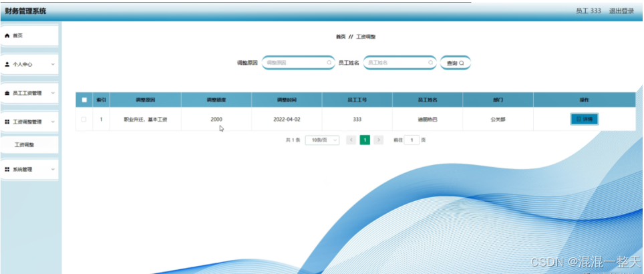Click the grid icon beside 系统管理
Viewport: 644px width, 274px height.
[7, 169]
